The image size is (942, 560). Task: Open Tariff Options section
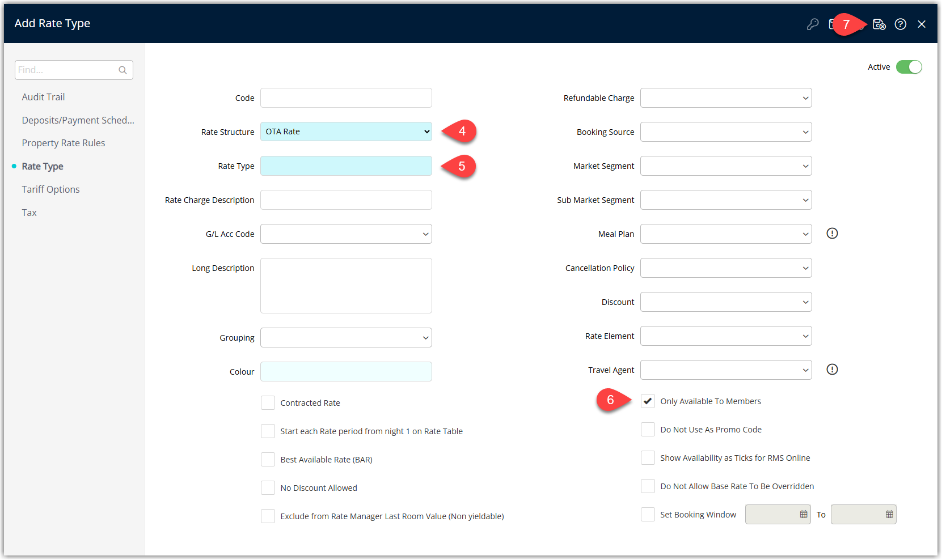click(50, 189)
